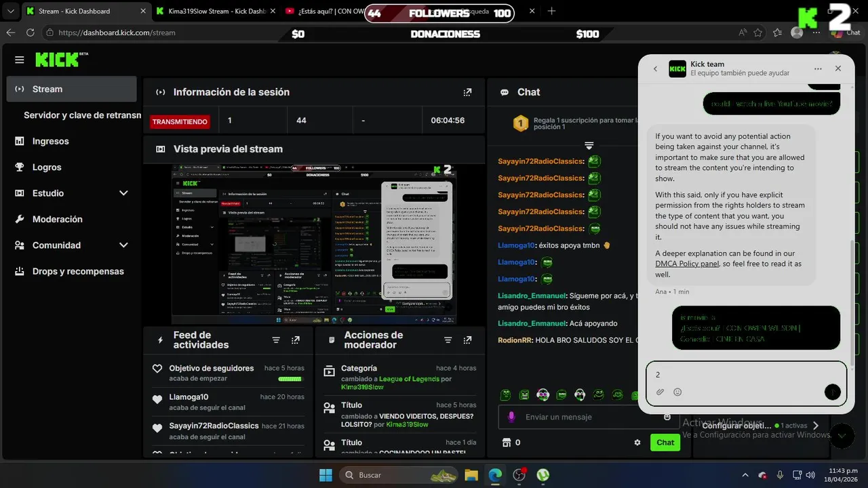Open the hamburger menu beside the Kick logo
The width and height of the screenshot is (868, 488).
[x=19, y=60]
